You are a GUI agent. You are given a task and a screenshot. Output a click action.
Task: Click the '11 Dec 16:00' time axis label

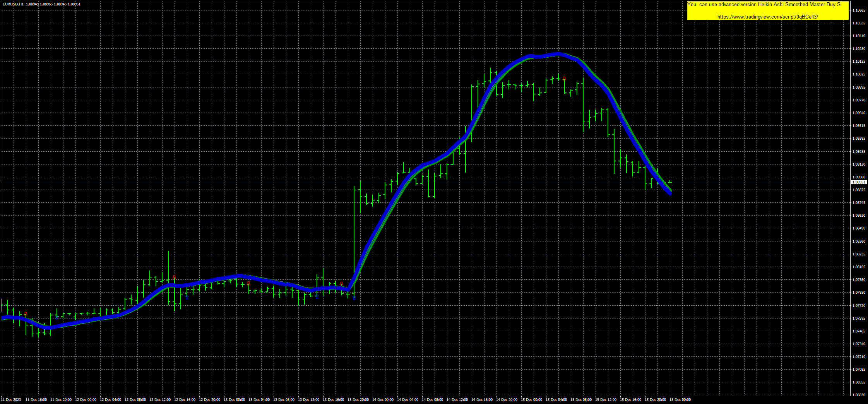pyautogui.click(x=36, y=400)
